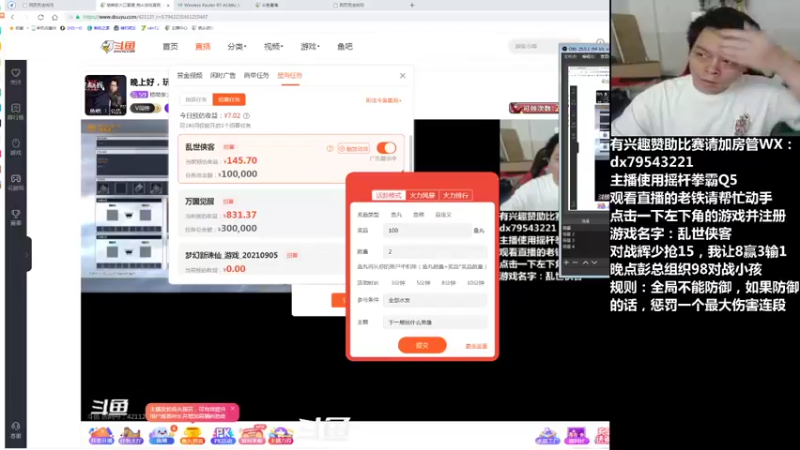Click the purple screen icon at bottom right
Screen dimensions: 800x450
pyautogui.click(x=577, y=435)
